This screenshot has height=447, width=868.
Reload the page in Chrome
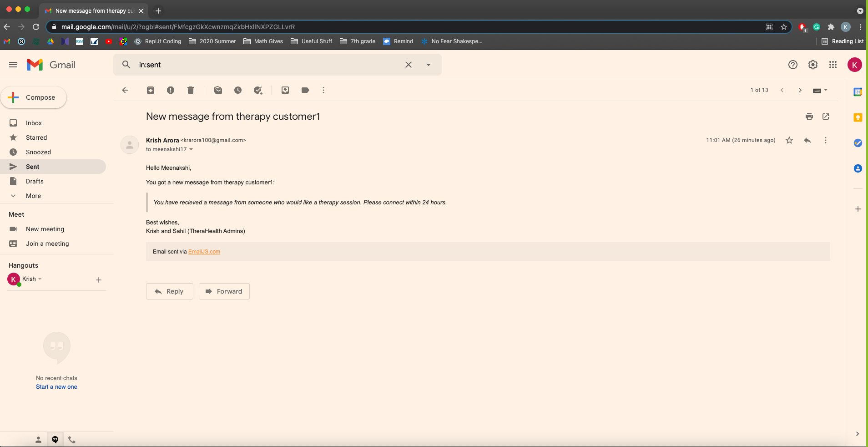36,27
